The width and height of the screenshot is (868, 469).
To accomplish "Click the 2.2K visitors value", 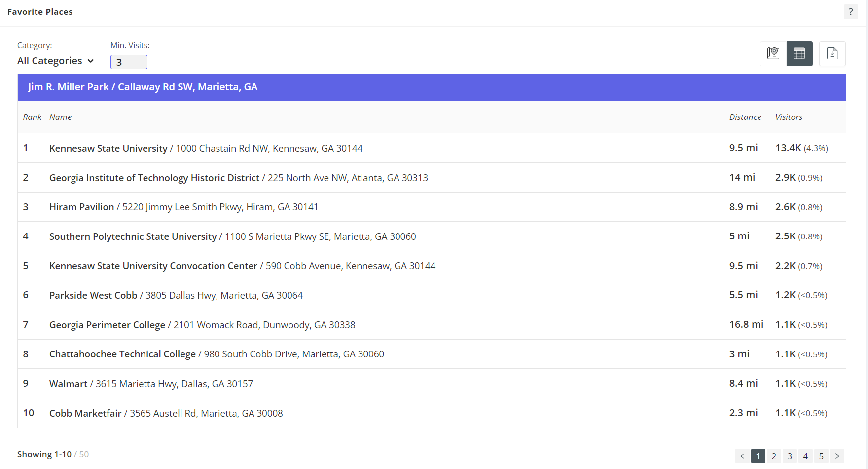I will (x=786, y=266).
